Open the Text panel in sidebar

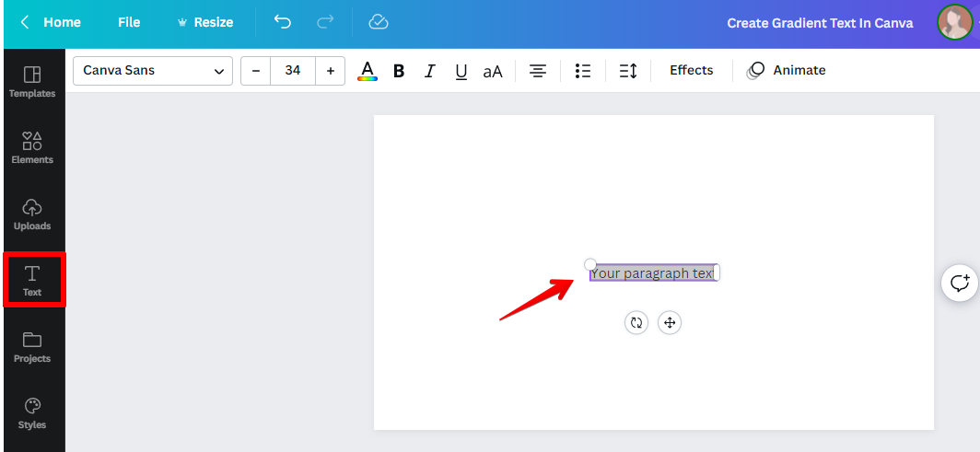tap(32, 280)
